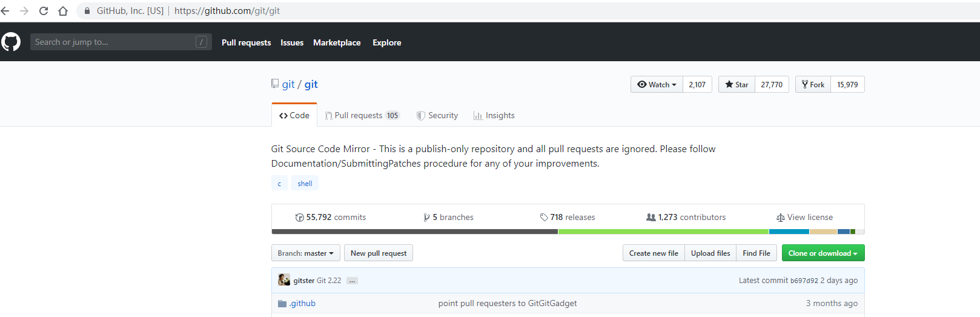The height and width of the screenshot is (317, 980).
Task: Click the 105 pull requests counter badge
Action: [392, 115]
